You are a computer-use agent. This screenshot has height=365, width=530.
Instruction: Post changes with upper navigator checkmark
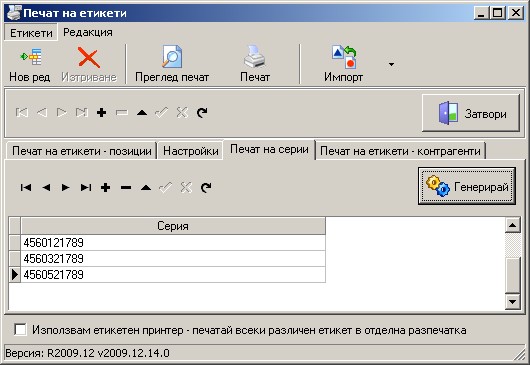click(x=162, y=113)
